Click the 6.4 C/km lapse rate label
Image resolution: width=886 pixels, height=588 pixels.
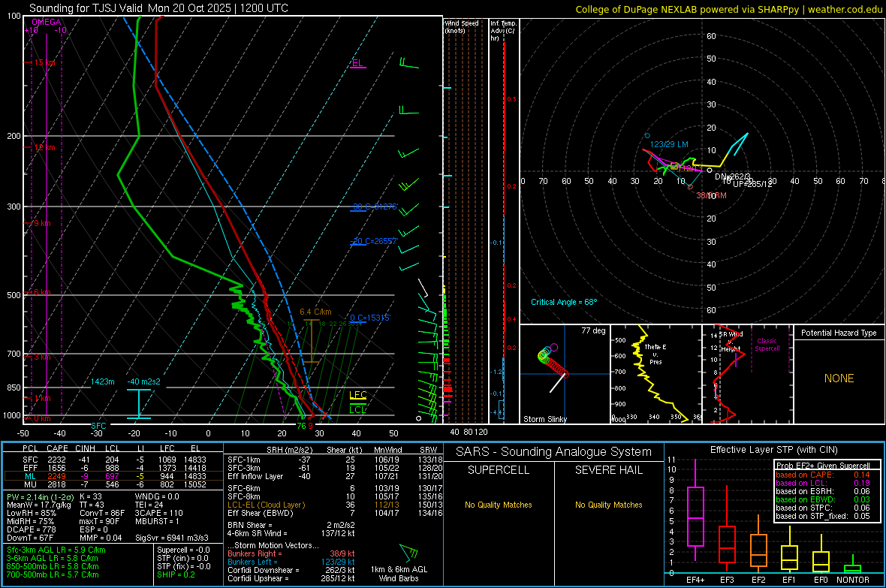point(315,312)
